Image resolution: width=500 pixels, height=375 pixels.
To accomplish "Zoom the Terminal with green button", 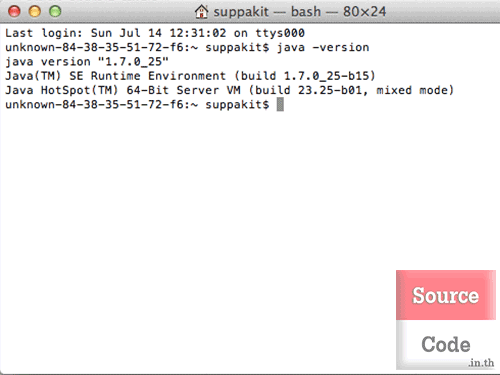I will (55, 12).
